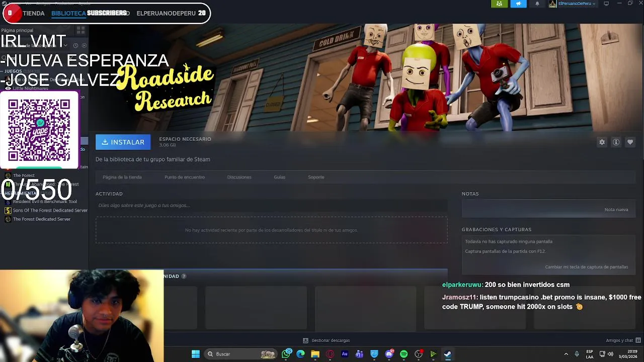
Task: Filter library by recent clock icon
Action: click(75, 45)
